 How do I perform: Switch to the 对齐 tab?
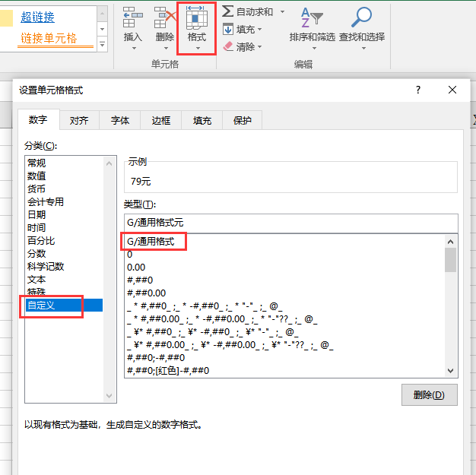tap(79, 121)
